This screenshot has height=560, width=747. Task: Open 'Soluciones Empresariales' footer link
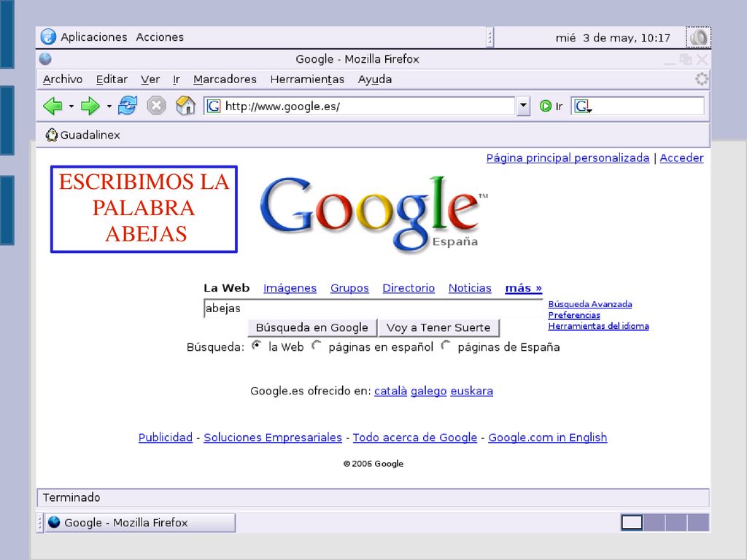[273, 437]
